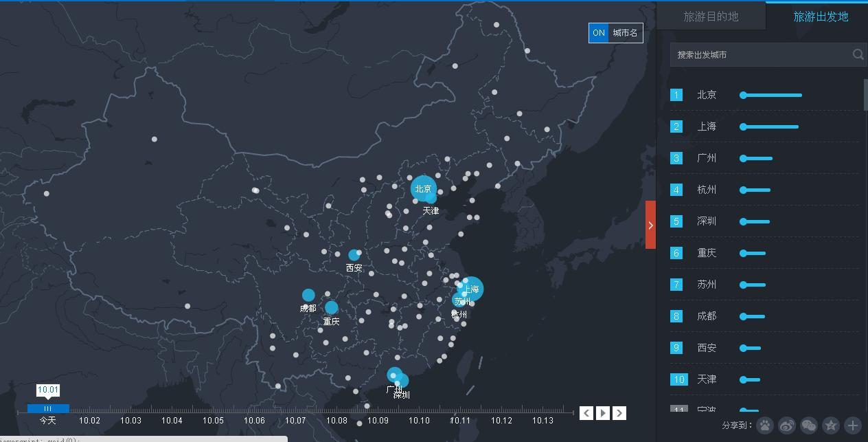Screen dimensions: 868x442
Task: Click the 天津 bubble on the map
Action: tap(431, 198)
